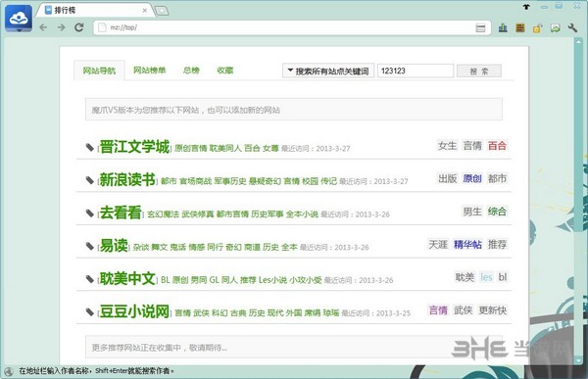Image resolution: width=588 pixels, height=379 pixels.
Task: Click the 耽美 tag on the 耽美中文 row
Action: click(465, 277)
